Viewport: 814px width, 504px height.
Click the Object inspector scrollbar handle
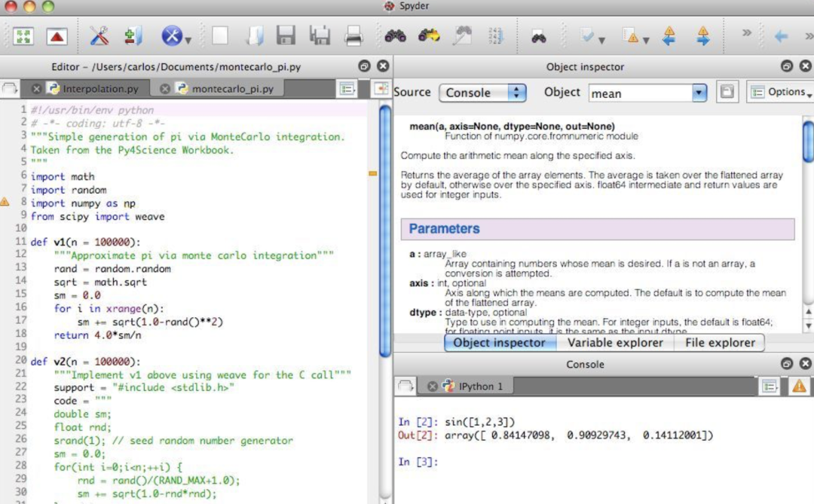[808, 141]
